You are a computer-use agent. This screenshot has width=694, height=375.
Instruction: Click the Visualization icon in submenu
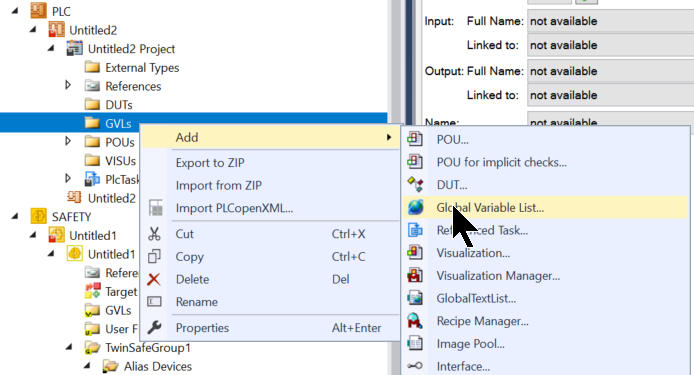415,252
